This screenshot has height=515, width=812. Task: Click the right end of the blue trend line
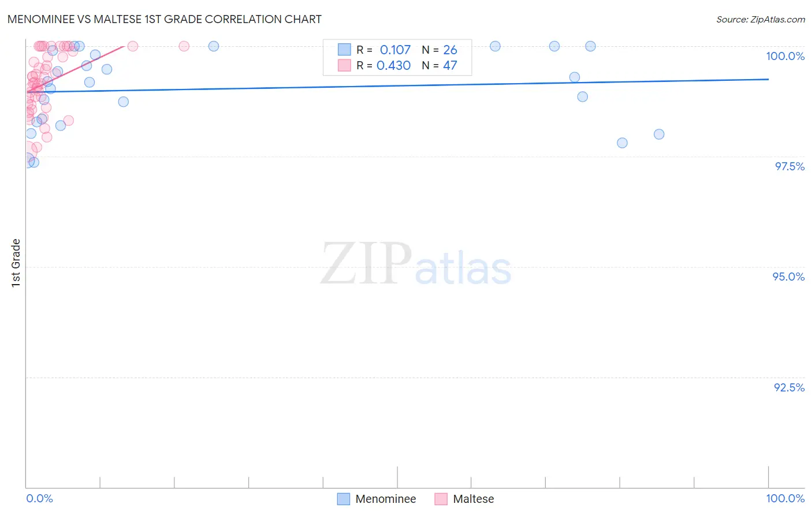769,79
